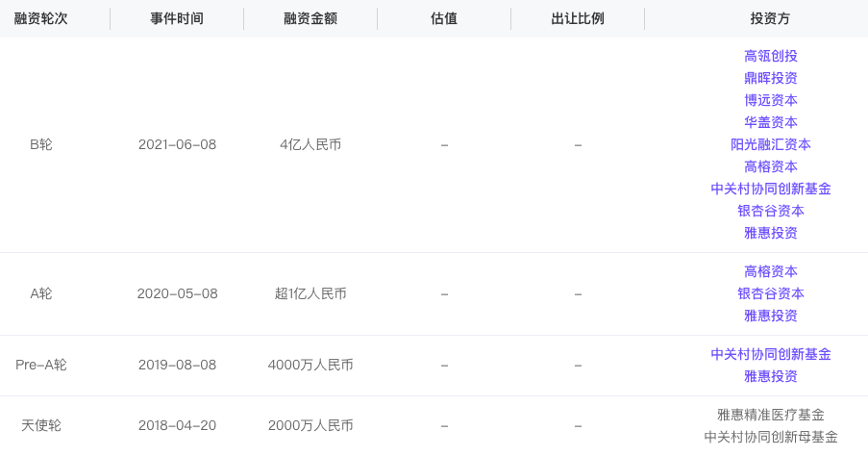Click 雅惠投资 link in B轮 row
This screenshot has width=868, height=456.
(770, 233)
